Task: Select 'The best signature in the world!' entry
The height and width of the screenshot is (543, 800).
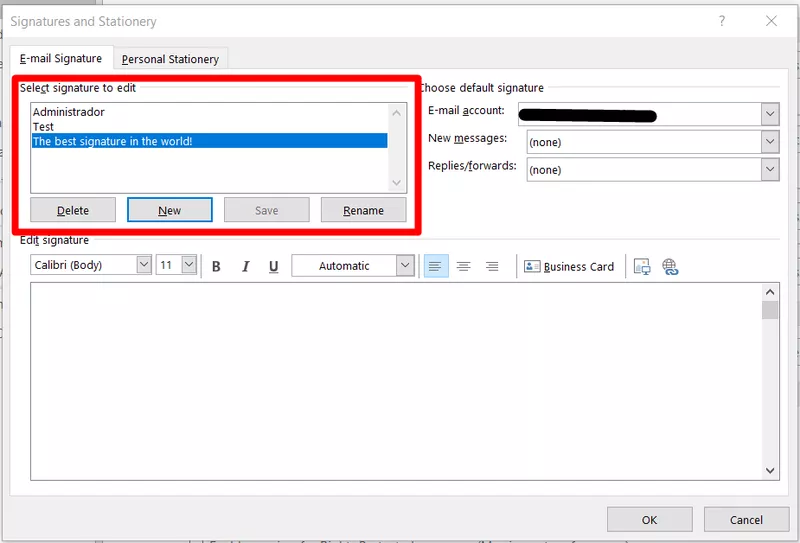Action: click(210, 141)
